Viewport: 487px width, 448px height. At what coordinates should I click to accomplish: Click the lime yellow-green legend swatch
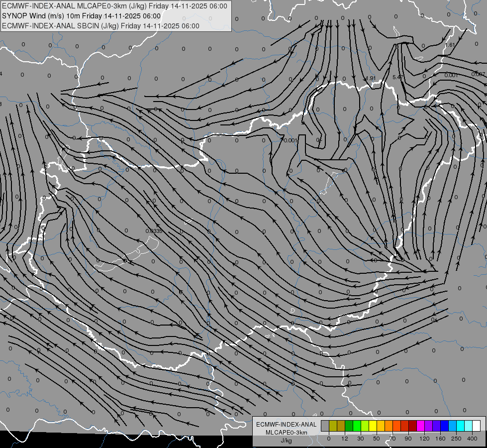pyautogui.click(x=365, y=426)
